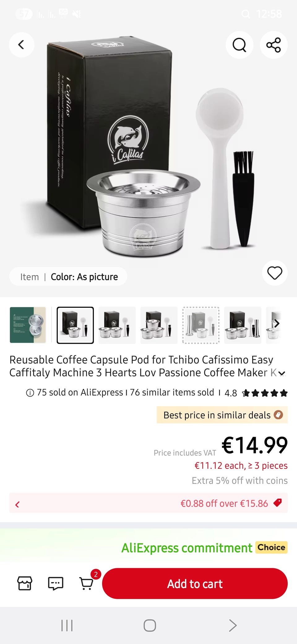Tap the share icon
The image size is (297, 644).
pyautogui.click(x=273, y=45)
